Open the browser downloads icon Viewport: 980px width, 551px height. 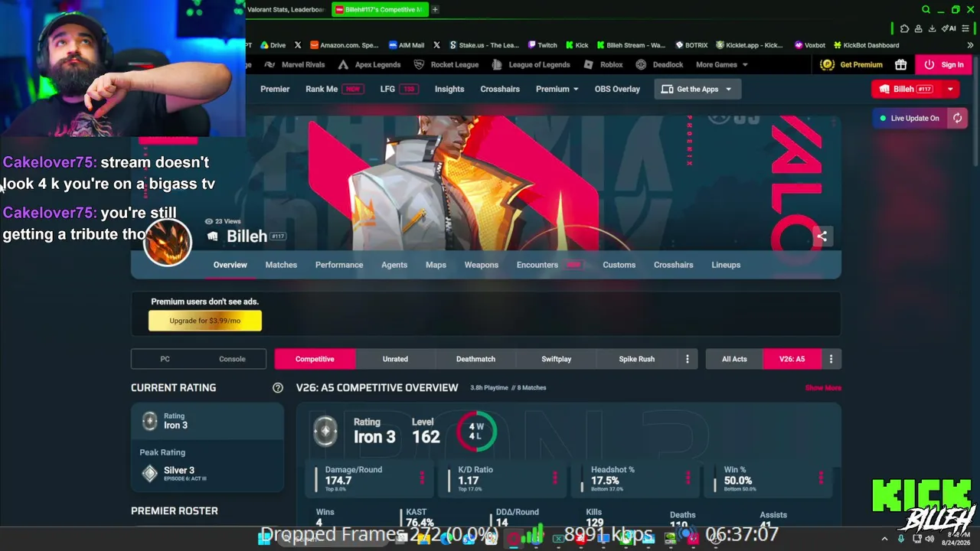tap(932, 28)
